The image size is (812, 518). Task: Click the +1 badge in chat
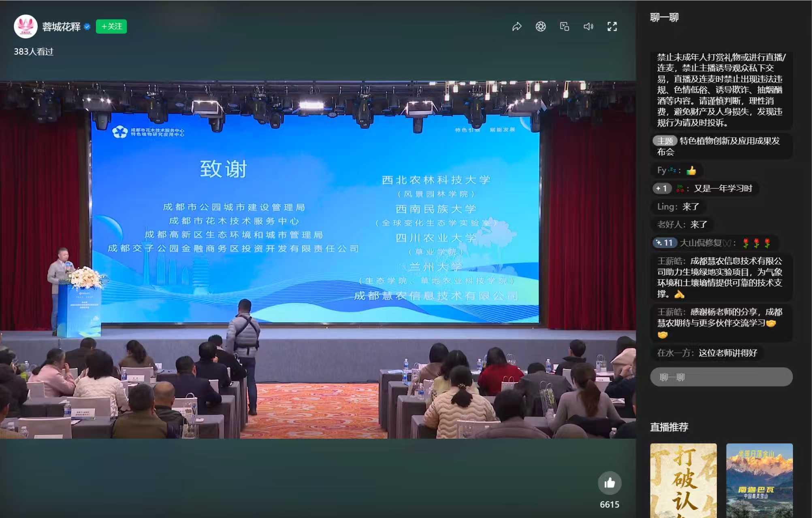662,189
